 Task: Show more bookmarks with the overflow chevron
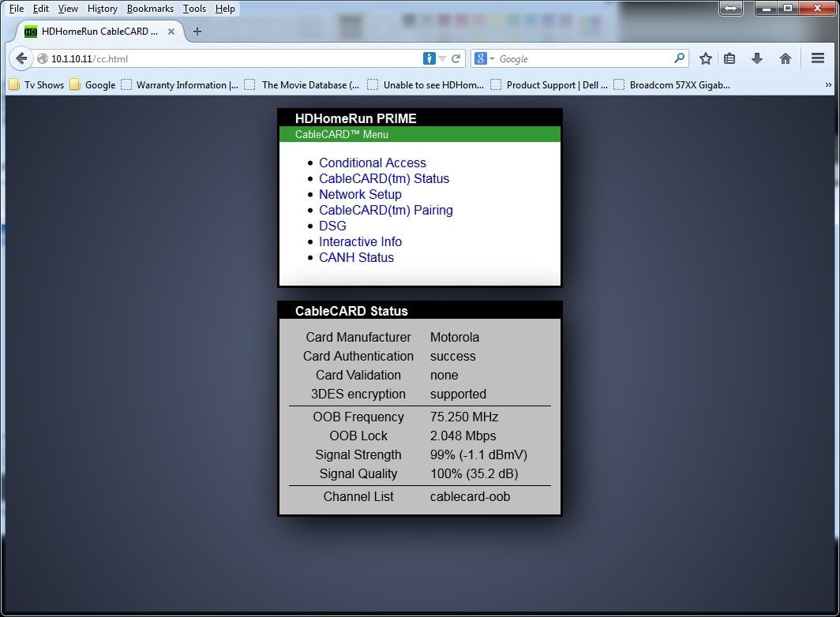click(828, 84)
